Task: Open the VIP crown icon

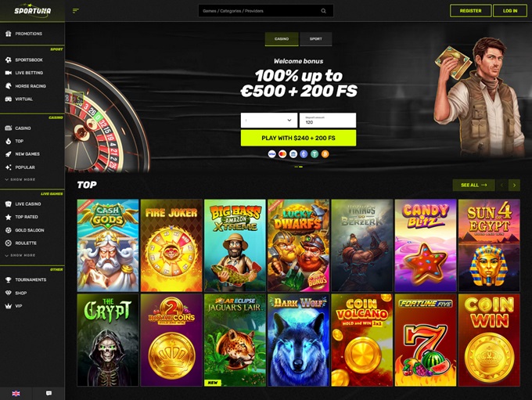Action: (x=9, y=306)
